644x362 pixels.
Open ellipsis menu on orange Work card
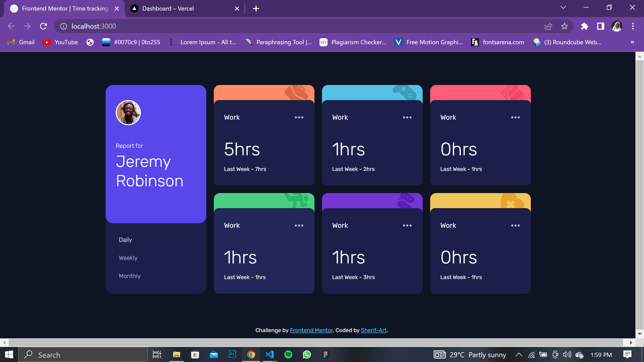click(299, 117)
